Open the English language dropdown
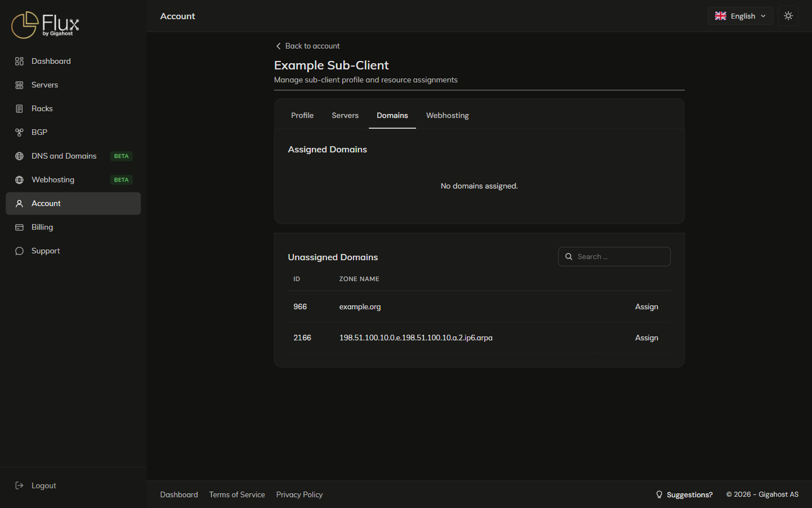812x508 pixels. pyautogui.click(x=740, y=16)
